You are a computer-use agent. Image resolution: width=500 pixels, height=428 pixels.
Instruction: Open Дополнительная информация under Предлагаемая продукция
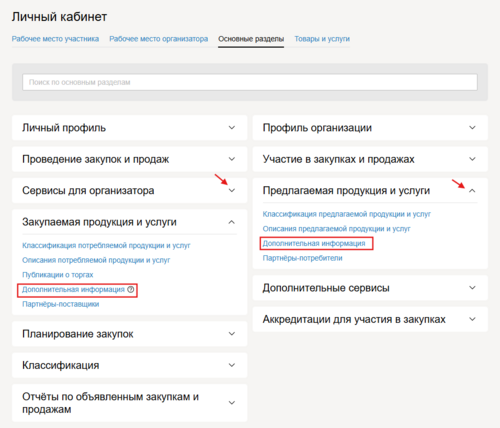[x=314, y=243]
